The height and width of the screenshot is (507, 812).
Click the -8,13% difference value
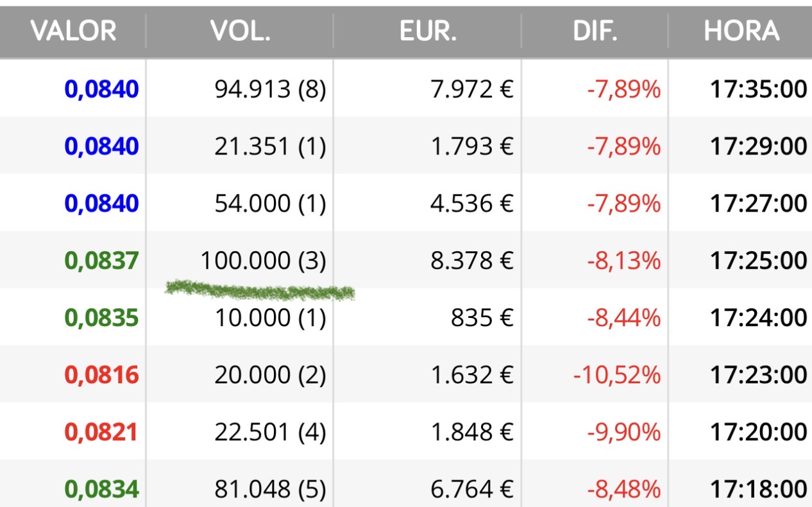(623, 261)
